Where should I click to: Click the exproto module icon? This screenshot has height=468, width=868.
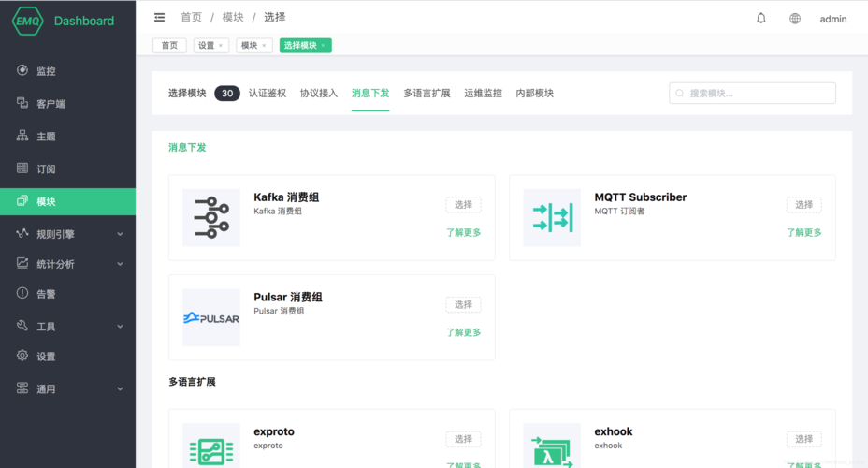pyautogui.click(x=211, y=448)
